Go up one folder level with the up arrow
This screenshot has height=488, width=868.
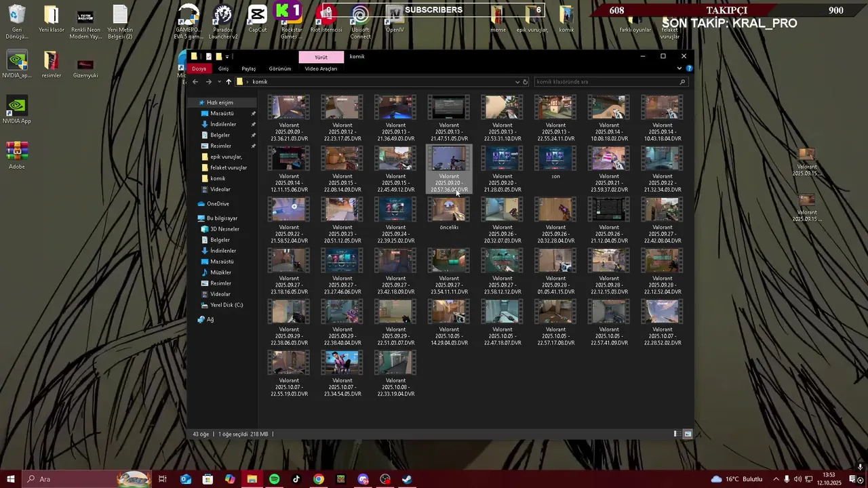coord(229,82)
